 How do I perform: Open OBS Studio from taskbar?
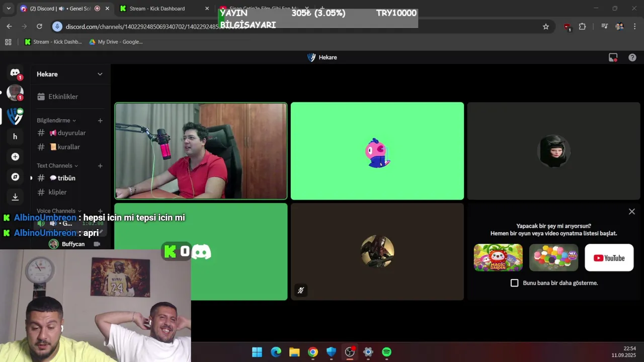pyautogui.click(x=350, y=352)
